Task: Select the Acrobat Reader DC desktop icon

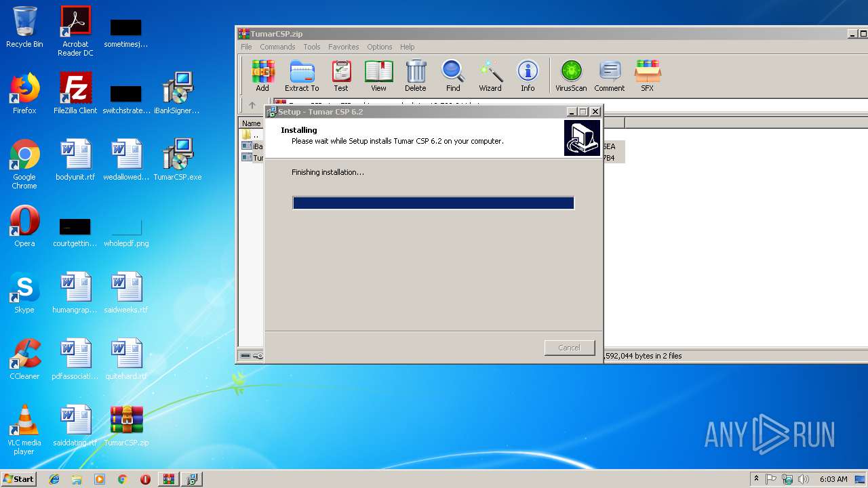Action: 75,31
